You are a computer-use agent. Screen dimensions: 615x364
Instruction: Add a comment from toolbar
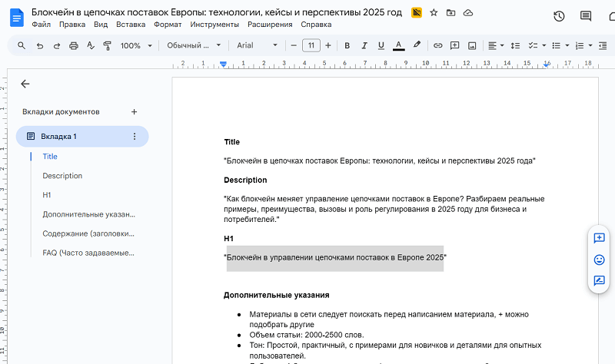[x=454, y=45]
